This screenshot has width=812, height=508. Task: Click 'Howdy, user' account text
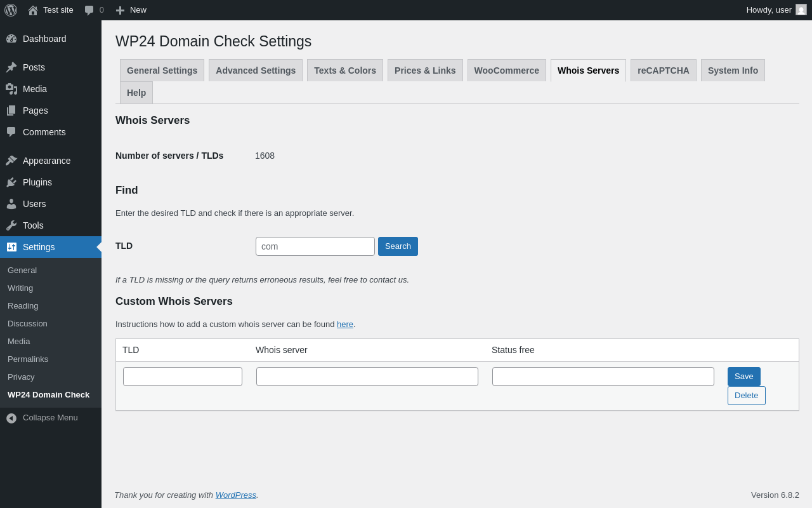(769, 10)
